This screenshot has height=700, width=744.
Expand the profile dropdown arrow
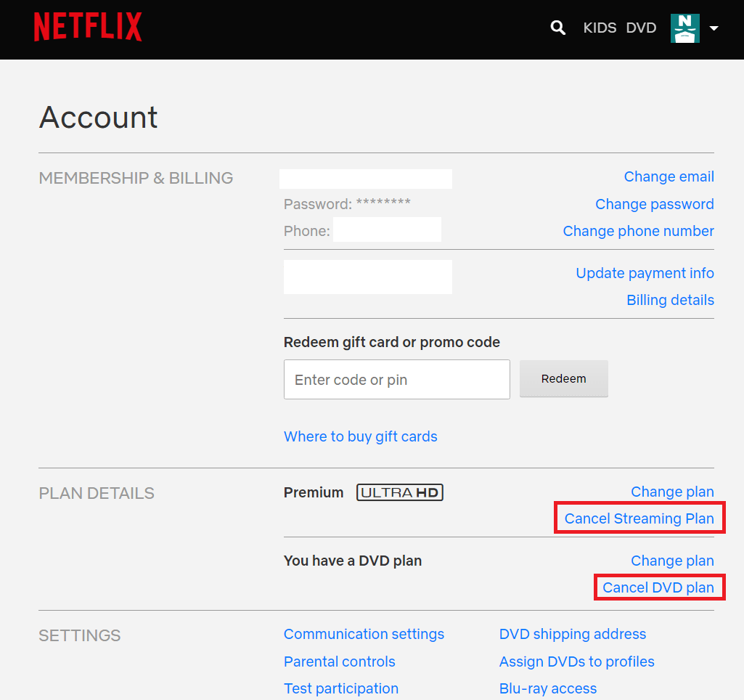pyautogui.click(x=714, y=28)
